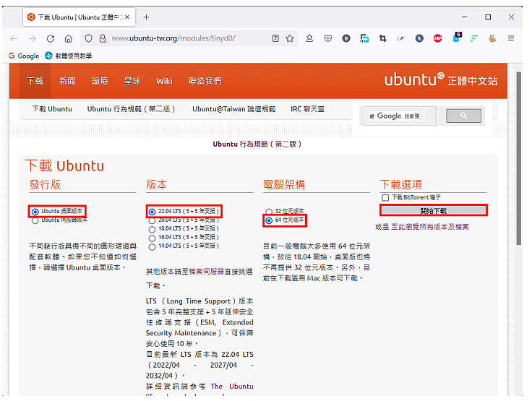Click the tracking protection shield icon
Viewport: 532px width, 401px height.
pos(89,38)
